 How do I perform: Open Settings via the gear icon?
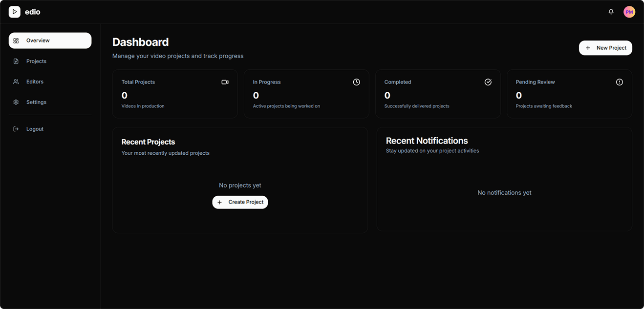click(x=15, y=102)
